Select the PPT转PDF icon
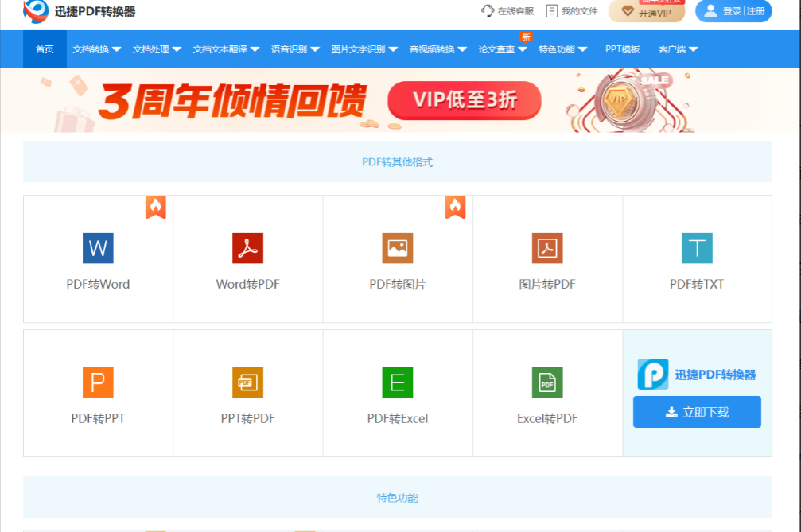This screenshot has width=801, height=532. coord(247,382)
